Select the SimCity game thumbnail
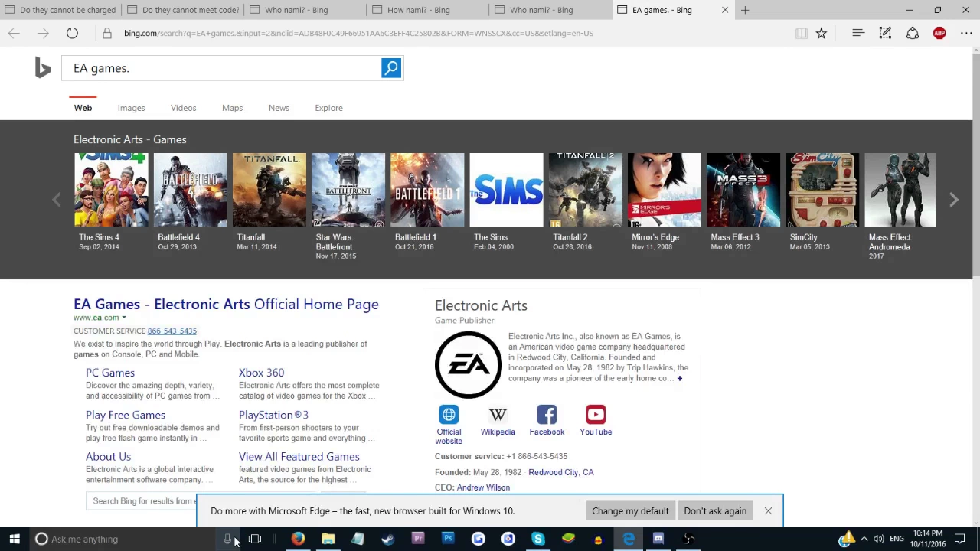This screenshot has height=551, width=980. 822,190
